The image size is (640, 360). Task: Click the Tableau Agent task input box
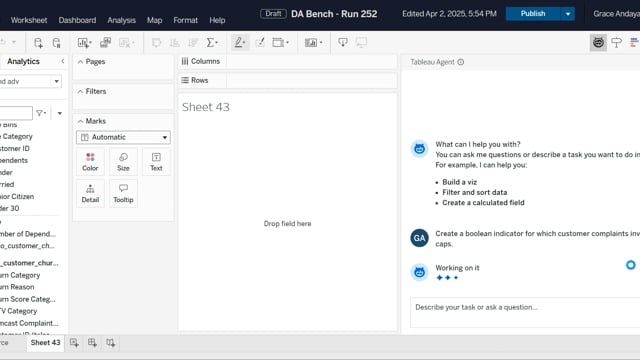(525, 312)
